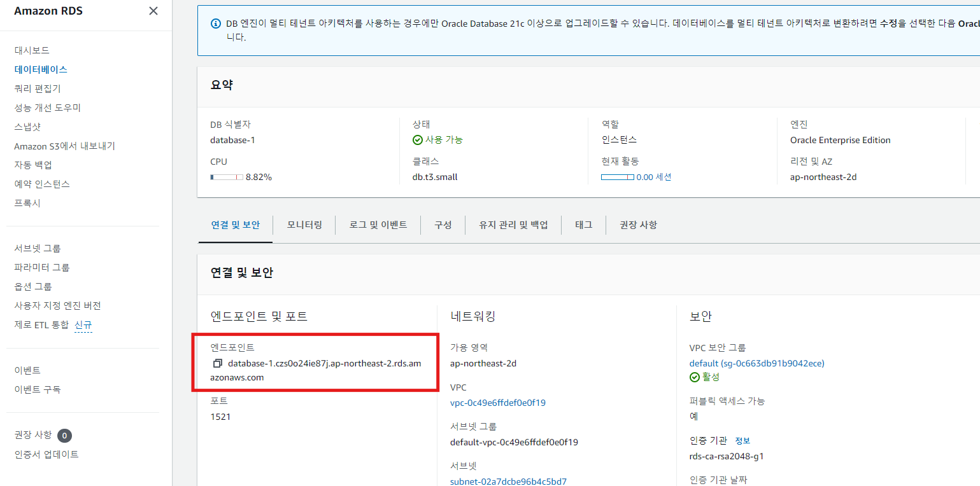980x486 pixels.
Task: Open 인증서 업데이트 in sidebar
Action: [46, 454]
